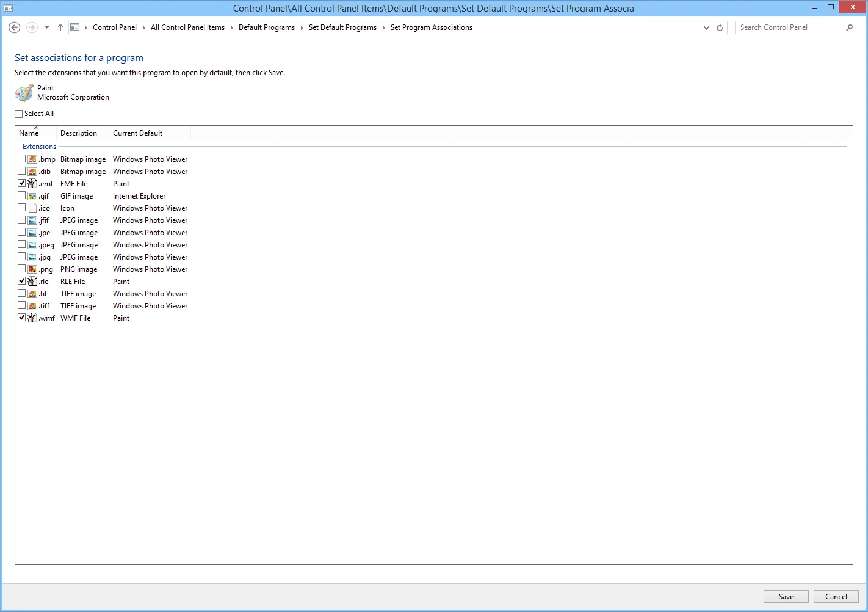Click the Save button
This screenshot has height=612, width=868.
[x=786, y=597]
